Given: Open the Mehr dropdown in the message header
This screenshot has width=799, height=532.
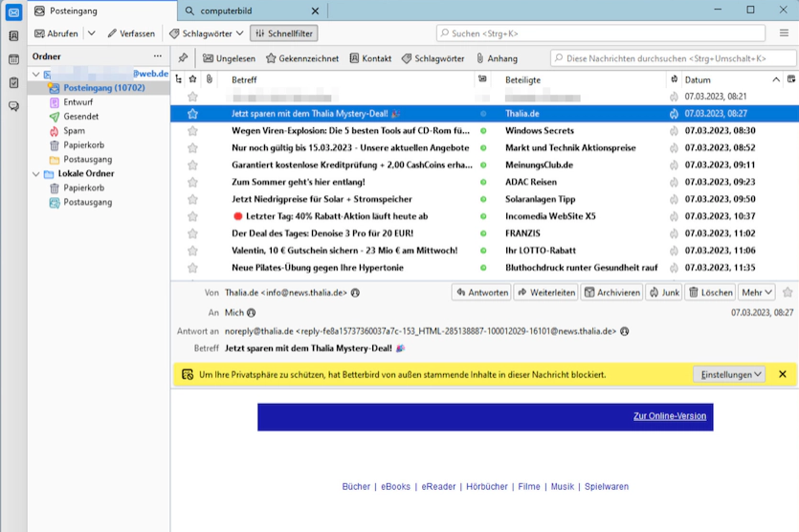Looking at the screenshot, I should point(756,293).
